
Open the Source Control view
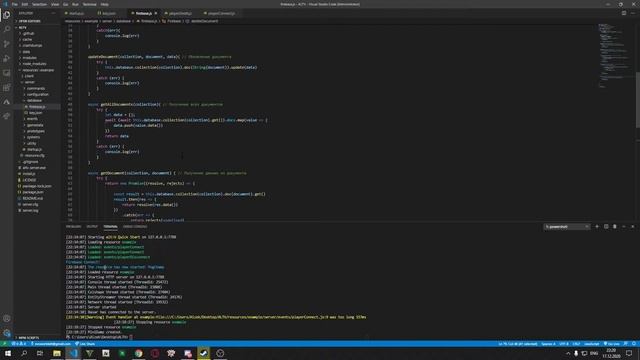[x=7, y=44]
